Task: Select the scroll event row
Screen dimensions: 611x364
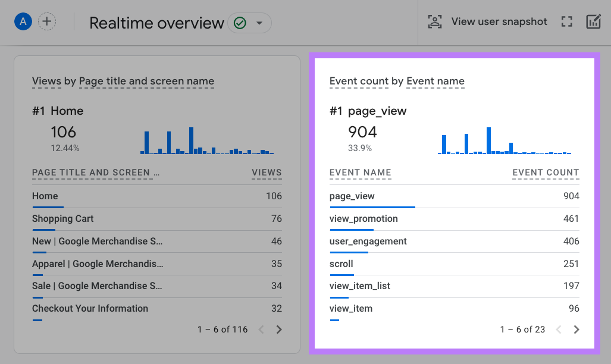Action: (340, 263)
